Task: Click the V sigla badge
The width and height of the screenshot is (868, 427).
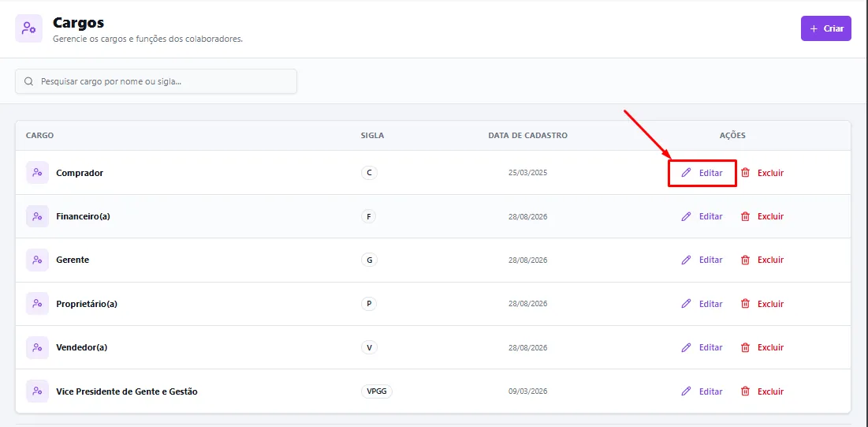Action: (x=369, y=347)
